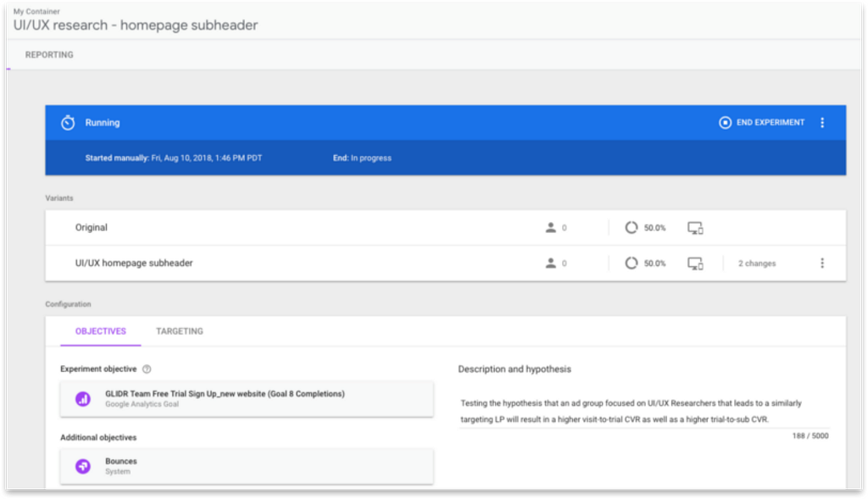868x499 pixels.
Task: Switch to the Objectives tab
Action: (101, 330)
